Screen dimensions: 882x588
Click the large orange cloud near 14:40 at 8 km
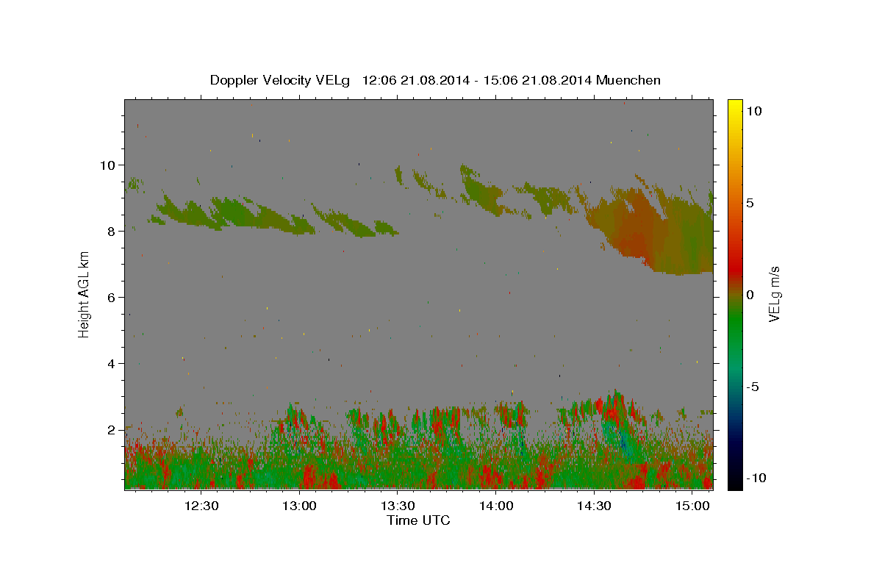(x=636, y=224)
